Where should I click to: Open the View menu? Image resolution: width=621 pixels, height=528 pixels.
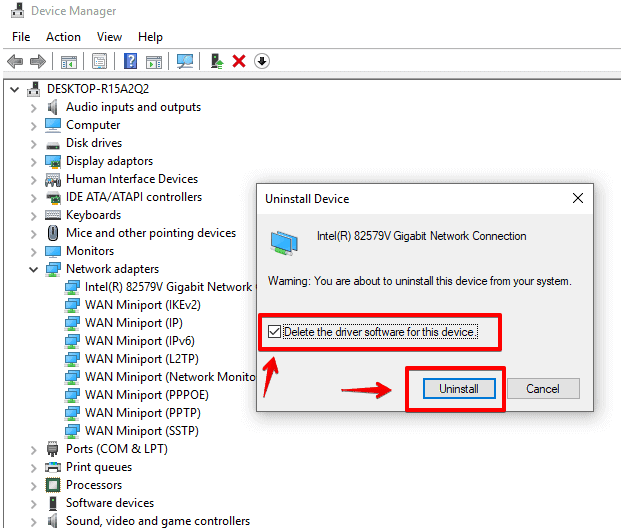pyautogui.click(x=109, y=37)
